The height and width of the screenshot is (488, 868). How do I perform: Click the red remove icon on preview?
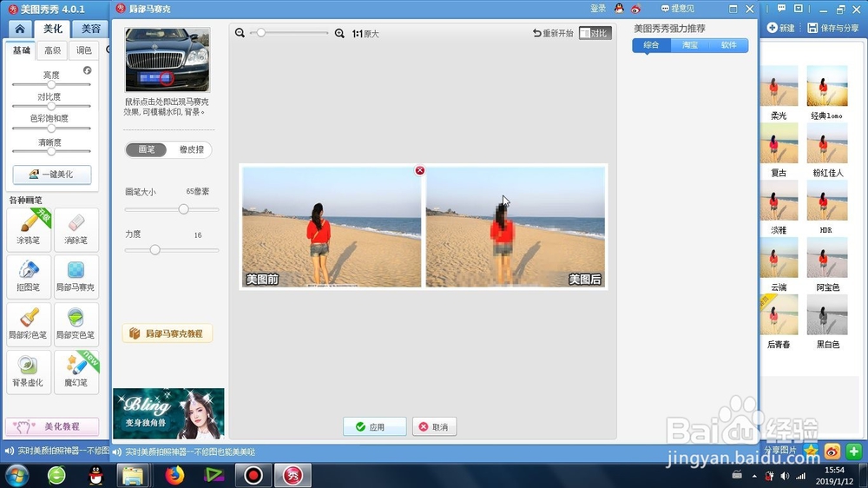click(x=419, y=170)
